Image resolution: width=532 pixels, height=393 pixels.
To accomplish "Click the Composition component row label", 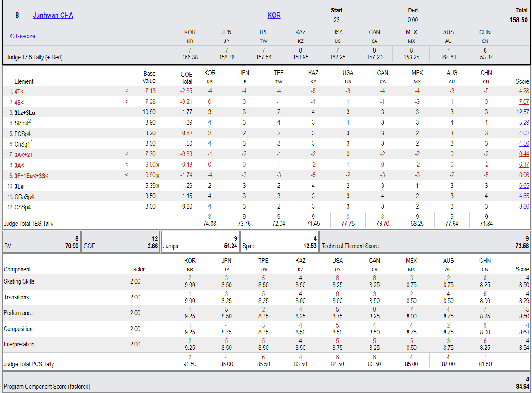I will coord(18,329).
